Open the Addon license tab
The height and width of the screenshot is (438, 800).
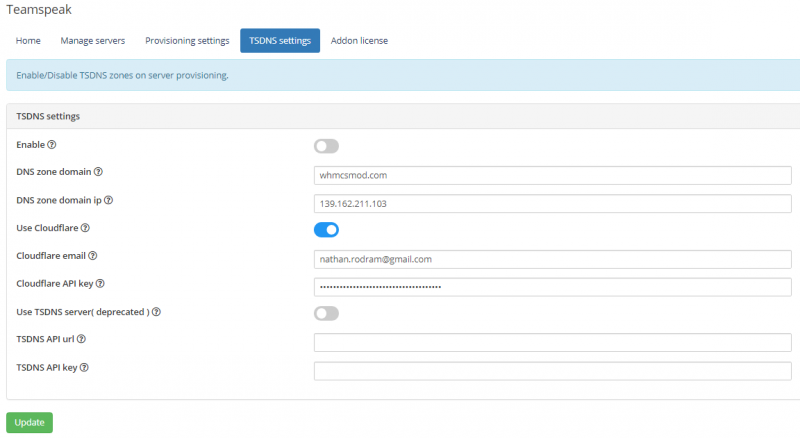(x=359, y=40)
